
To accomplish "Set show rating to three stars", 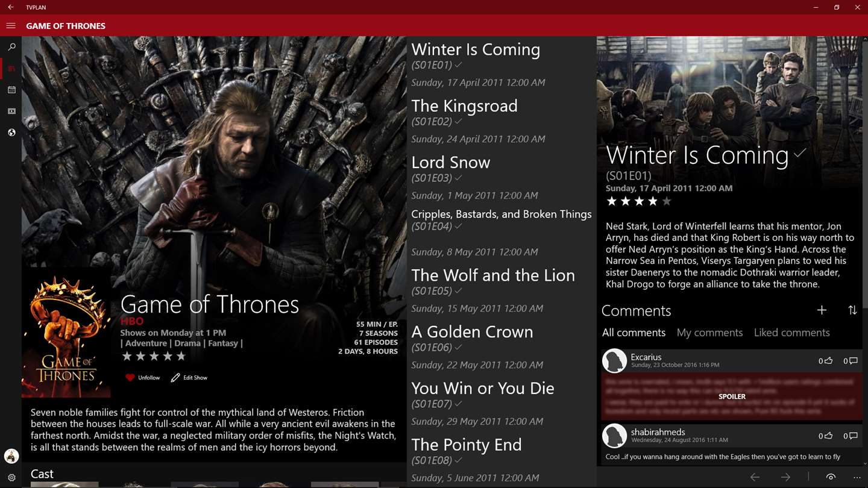I will (154, 356).
